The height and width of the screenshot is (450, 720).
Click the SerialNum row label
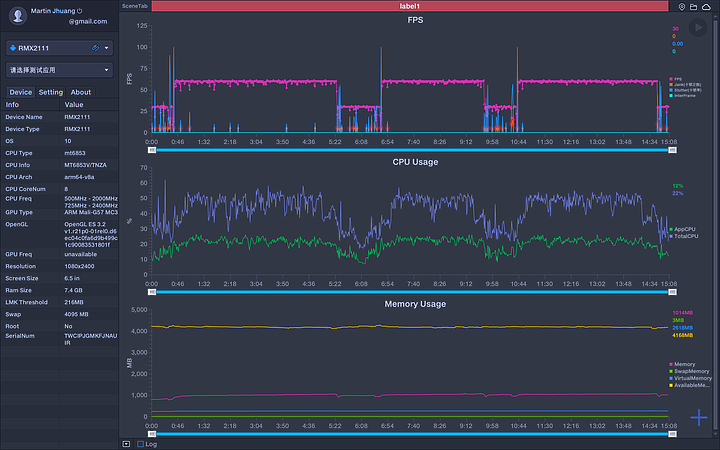coord(20,336)
